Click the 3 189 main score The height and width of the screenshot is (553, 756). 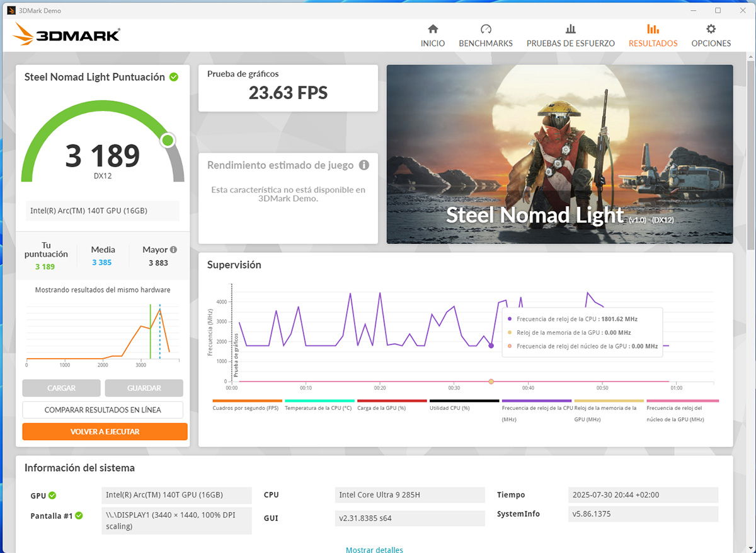pyautogui.click(x=103, y=155)
